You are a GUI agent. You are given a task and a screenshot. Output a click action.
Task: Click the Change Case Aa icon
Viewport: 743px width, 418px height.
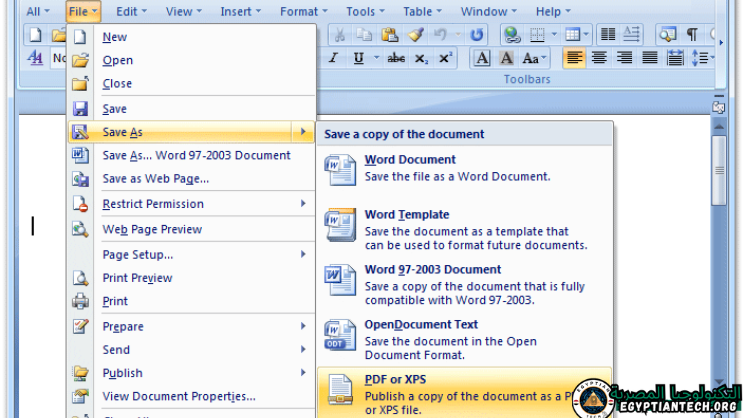(x=531, y=58)
